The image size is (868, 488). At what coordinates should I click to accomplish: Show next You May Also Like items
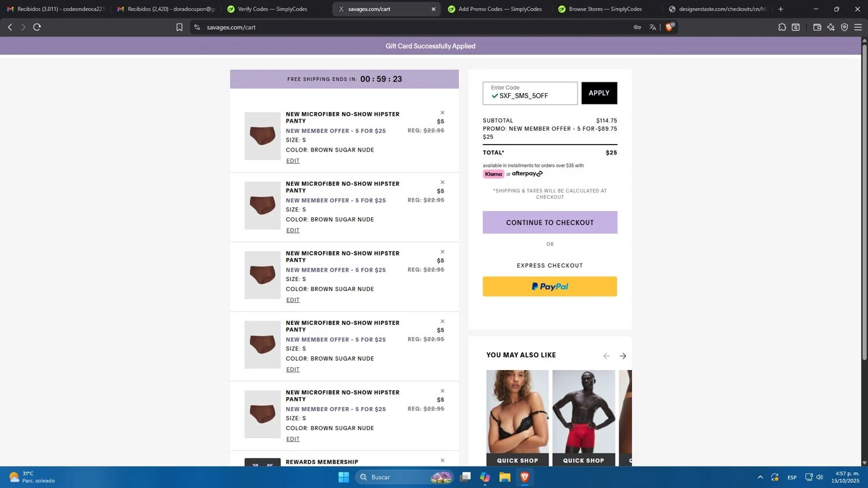tap(623, 356)
